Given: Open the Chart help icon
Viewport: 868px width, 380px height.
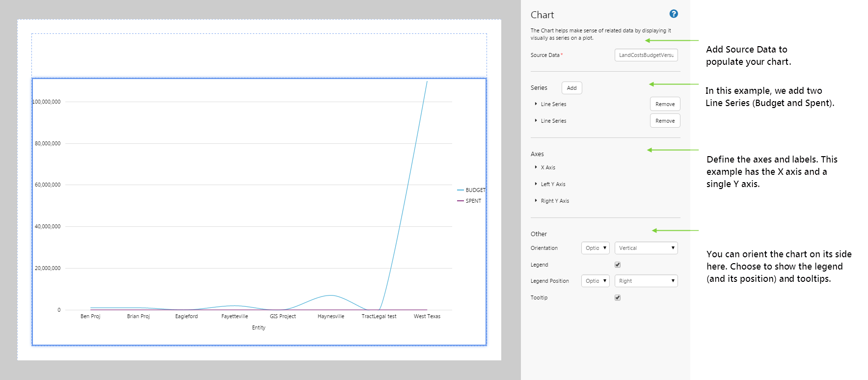Looking at the screenshot, I should (674, 14).
